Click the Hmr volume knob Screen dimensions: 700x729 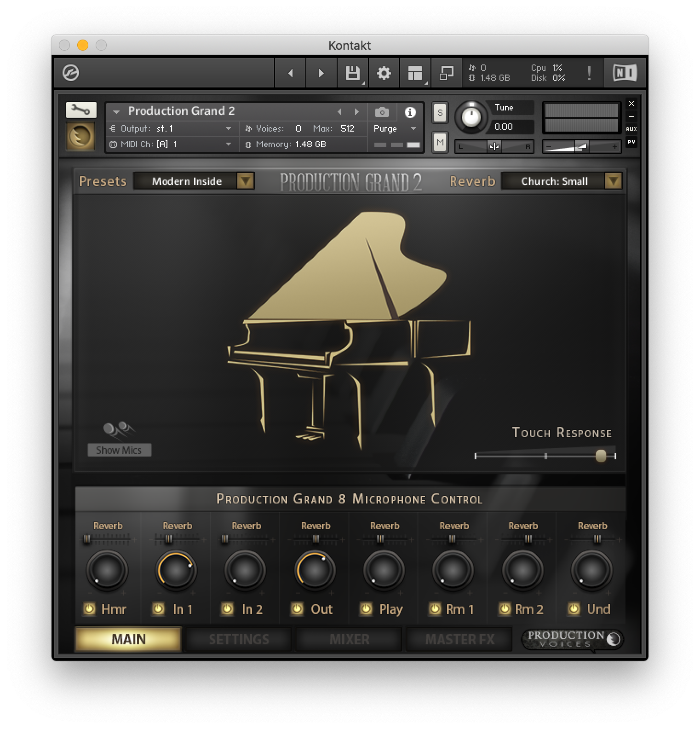coord(107,571)
